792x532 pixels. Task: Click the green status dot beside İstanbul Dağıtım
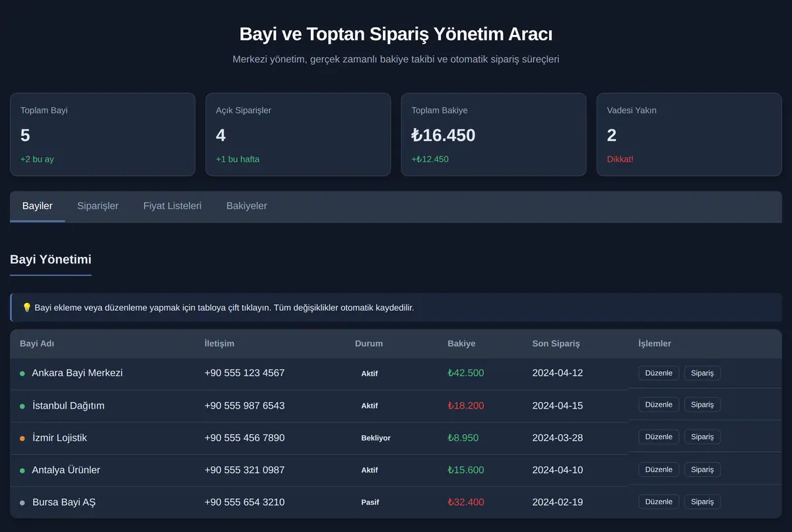pos(22,406)
